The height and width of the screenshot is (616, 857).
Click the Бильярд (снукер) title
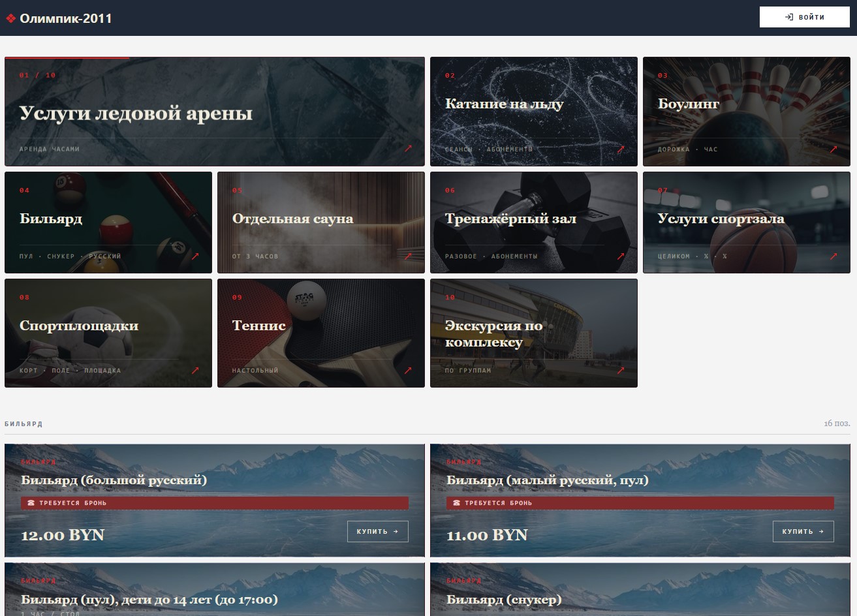(x=504, y=599)
